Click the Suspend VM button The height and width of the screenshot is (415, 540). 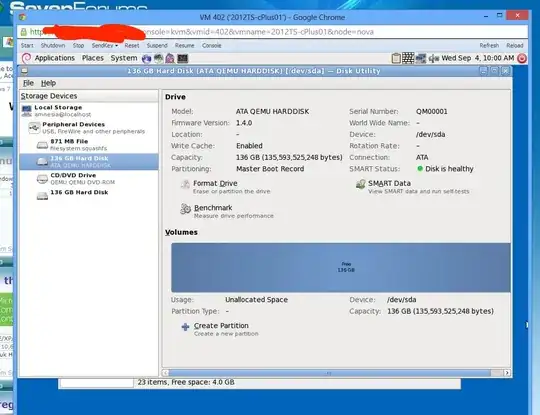pos(157,45)
